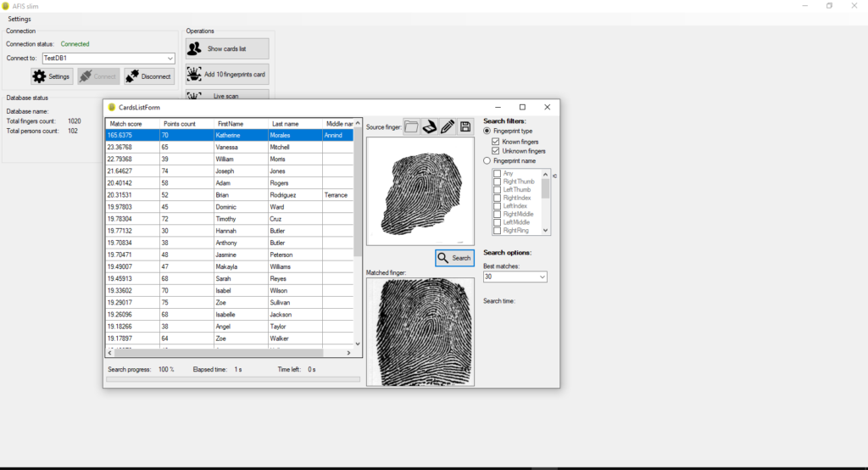Open the Settings menu
This screenshot has width=868, height=470.
pos(19,19)
